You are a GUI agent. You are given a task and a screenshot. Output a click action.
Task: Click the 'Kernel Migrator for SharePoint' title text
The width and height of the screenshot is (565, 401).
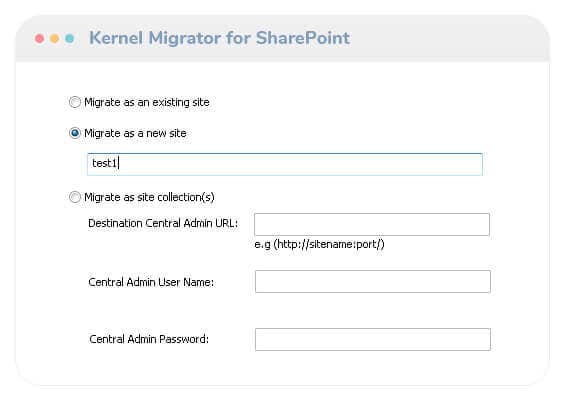pos(219,38)
